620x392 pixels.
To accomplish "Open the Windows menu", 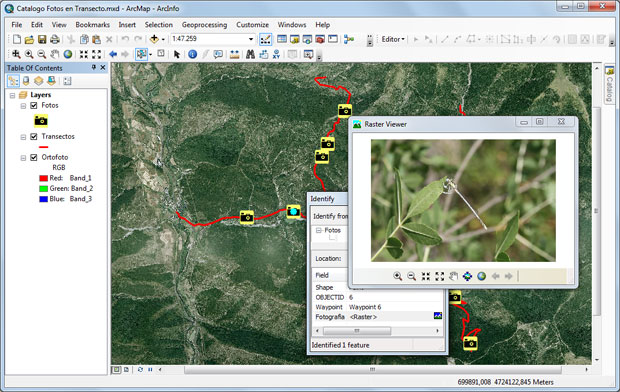I will [x=292, y=25].
